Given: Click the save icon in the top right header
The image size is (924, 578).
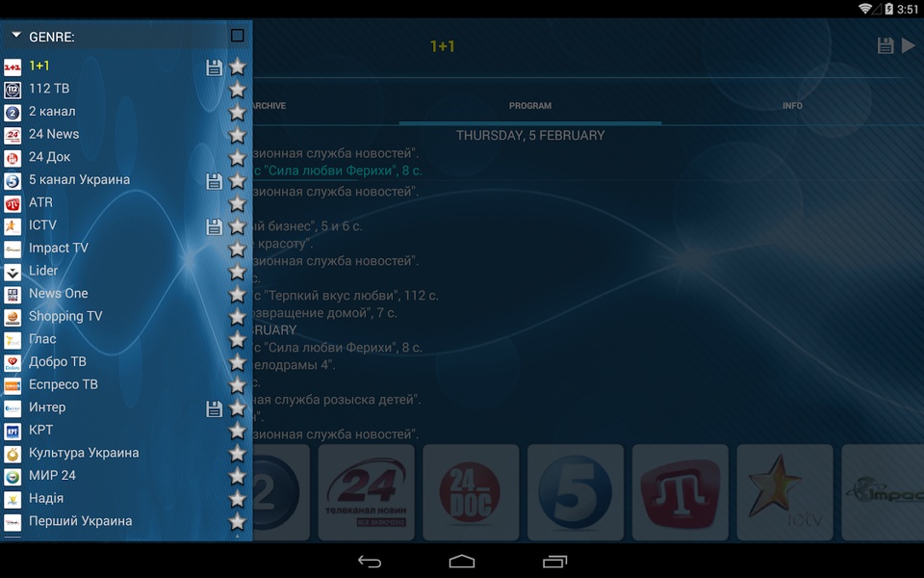Looking at the screenshot, I should 885,45.
